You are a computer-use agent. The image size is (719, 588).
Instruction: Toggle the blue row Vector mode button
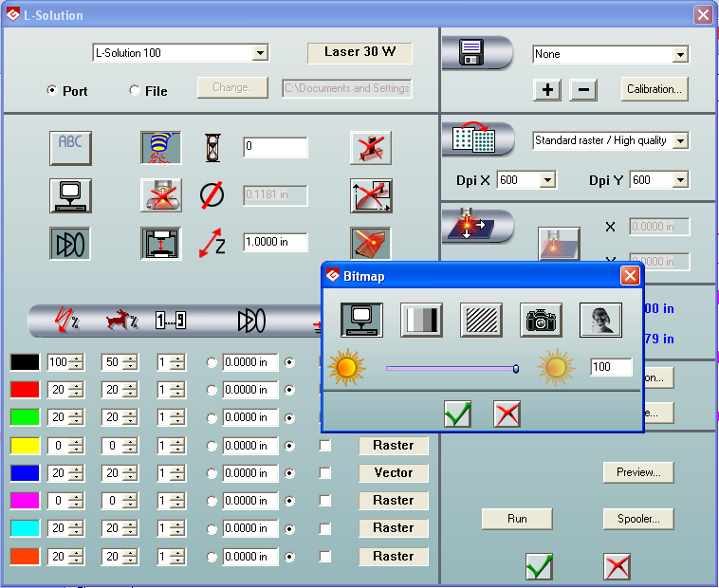point(393,472)
